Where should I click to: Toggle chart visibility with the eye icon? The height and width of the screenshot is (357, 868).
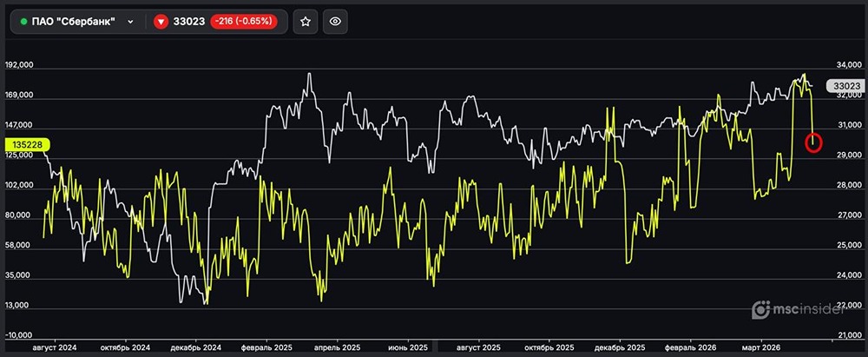[335, 22]
